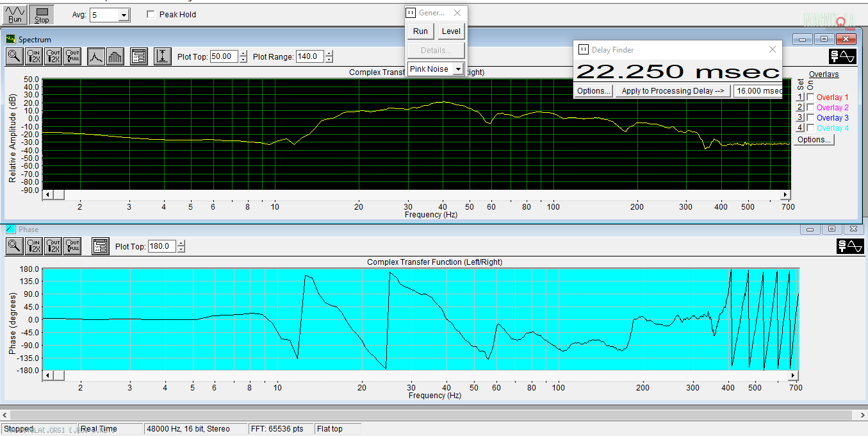Click the Phase Plot Top input field
This screenshot has height=436, width=868.
tap(163, 246)
